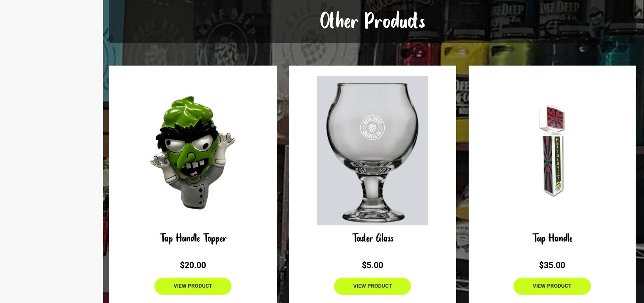Select the Tap Handle product title
Screen dimensions: 644x303
(x=552, y=239)
